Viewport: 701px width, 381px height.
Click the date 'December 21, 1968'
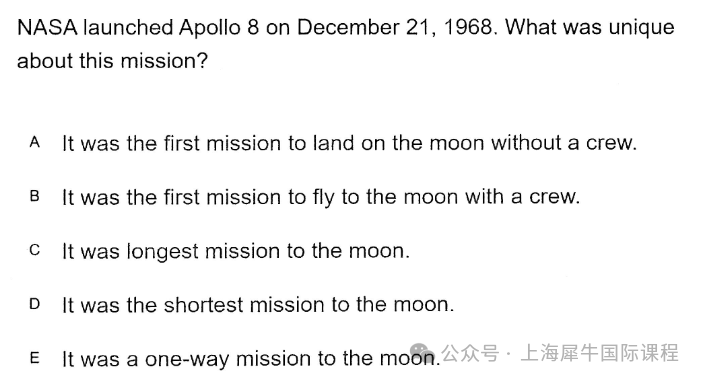point(395,28)
